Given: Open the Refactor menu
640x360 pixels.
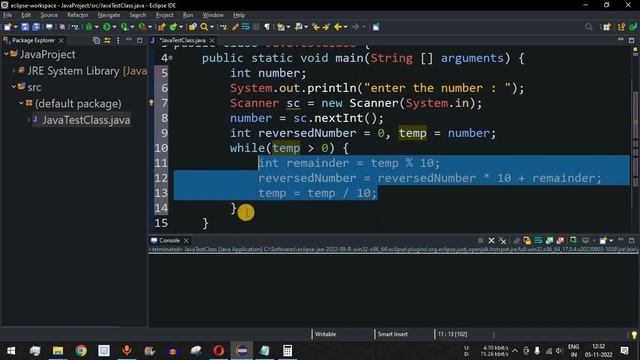Looking at the screenshot, I should click(78, 15).
